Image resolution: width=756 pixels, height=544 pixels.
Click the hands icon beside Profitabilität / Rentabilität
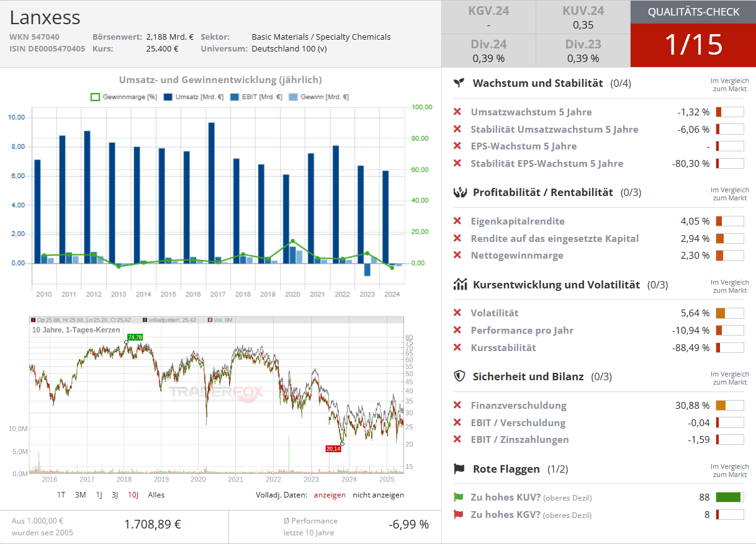click(x=459, y=192)
